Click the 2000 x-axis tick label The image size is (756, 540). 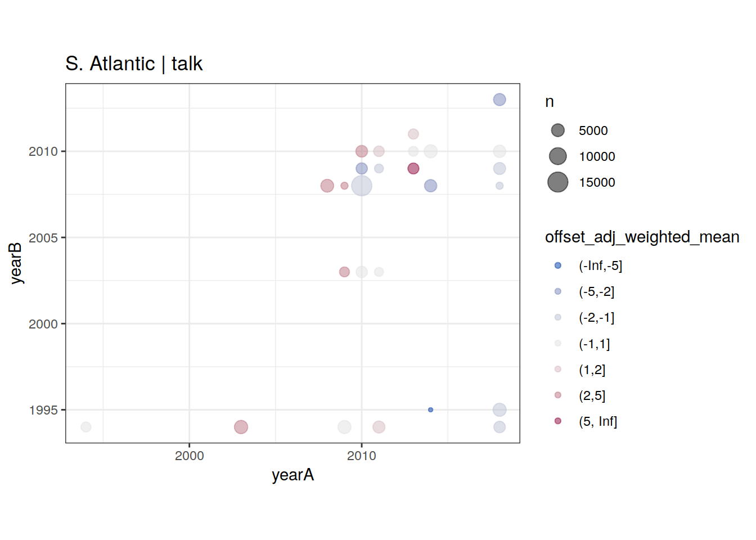(189, 456)
